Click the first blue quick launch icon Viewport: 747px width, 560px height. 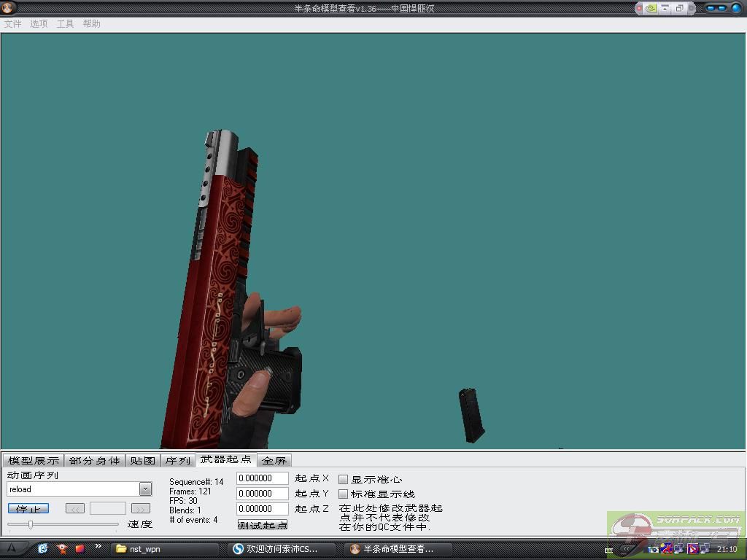click(x=43, y=548)
